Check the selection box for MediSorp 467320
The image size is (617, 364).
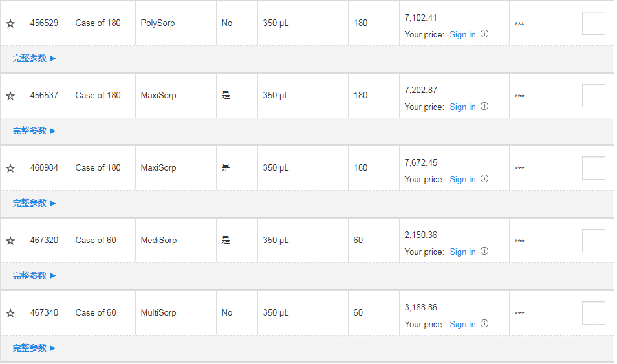pyautogui.click(x=593, y=241)
